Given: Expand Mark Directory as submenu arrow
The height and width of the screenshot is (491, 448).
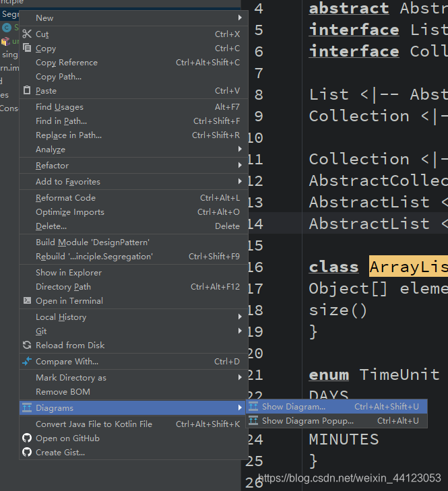Looking at the screenshot, I should [240, 377].
